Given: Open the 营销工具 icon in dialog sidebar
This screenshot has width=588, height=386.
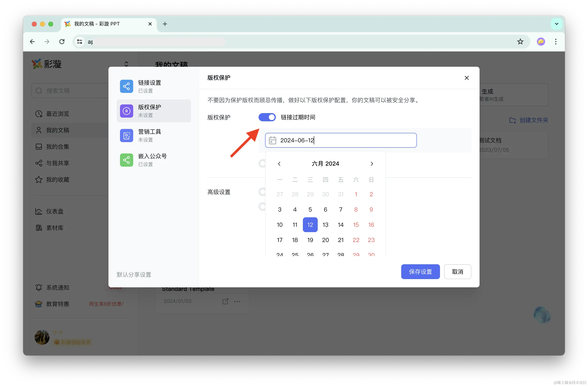Looking at the screenshot, I should [x=126, y=135].
